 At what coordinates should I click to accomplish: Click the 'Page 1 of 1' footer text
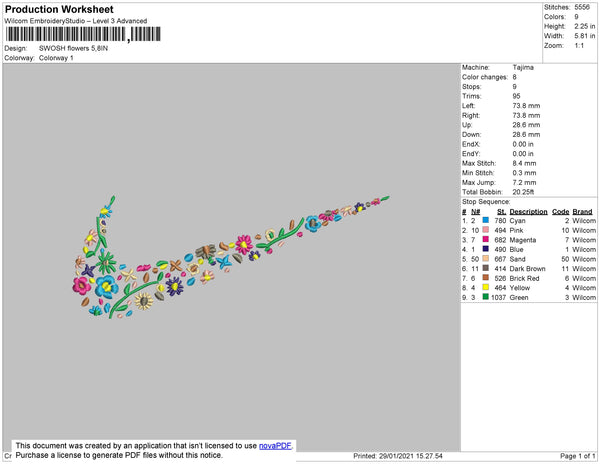tap(578, 456)
